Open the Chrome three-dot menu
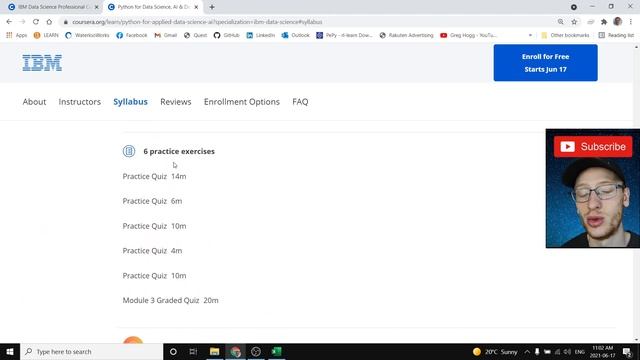This screenshot has height=360, width=640. [x=631, y=22]
